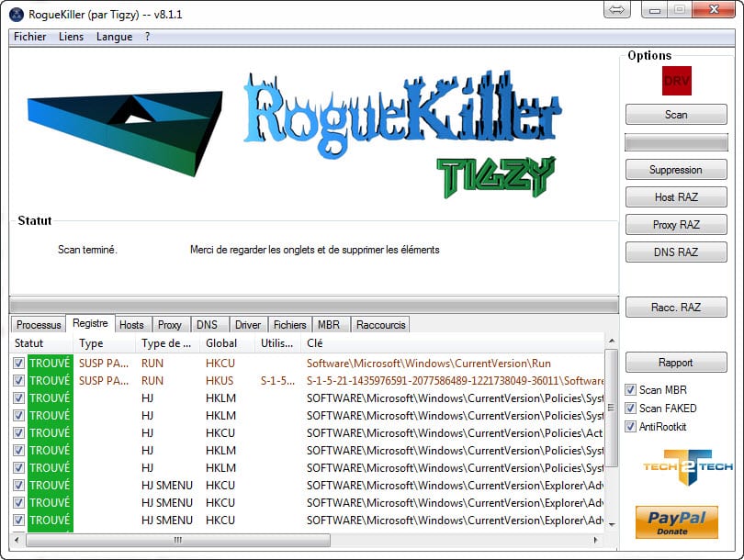Switch to the Processus tab
Screen dimensions: 744x560
click(39, 325)
